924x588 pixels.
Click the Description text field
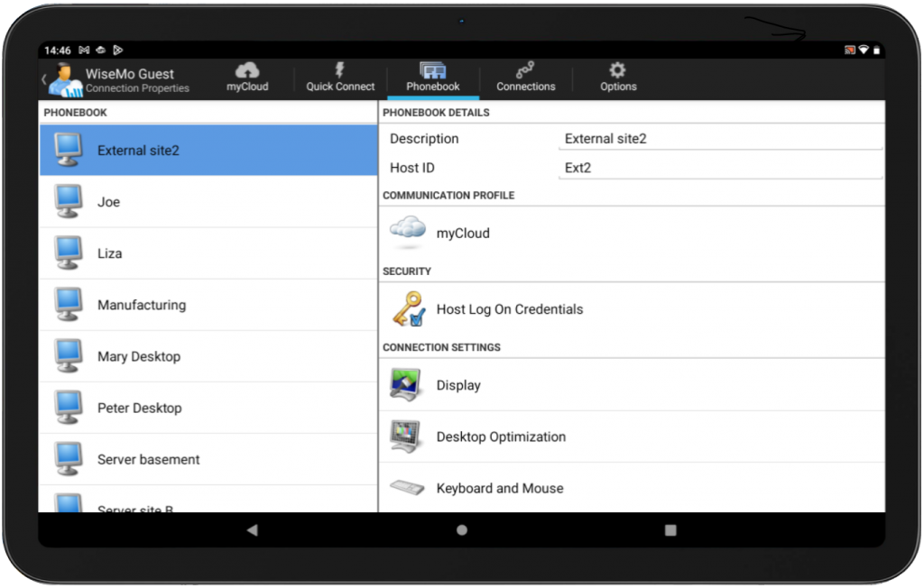point(719,138)
